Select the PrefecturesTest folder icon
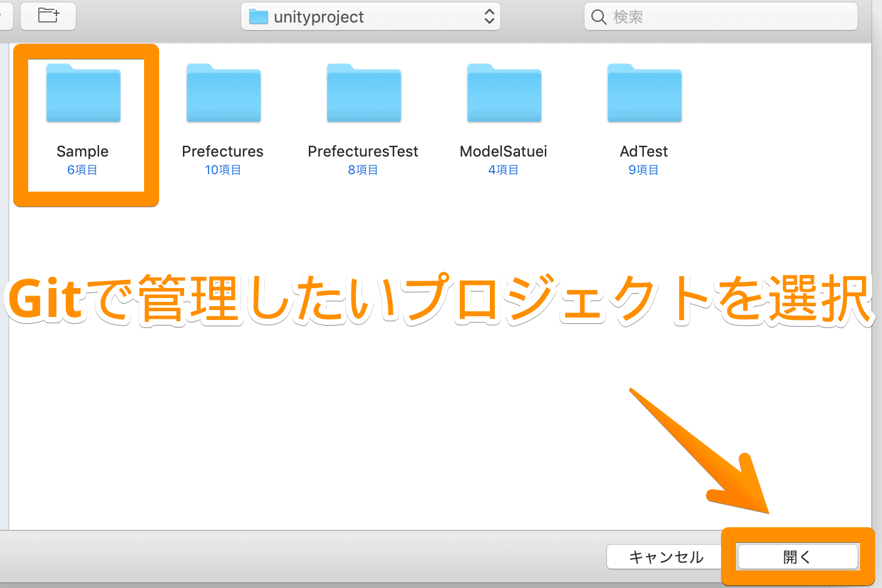This screenshot has width=882, height=588. (364, 93)
